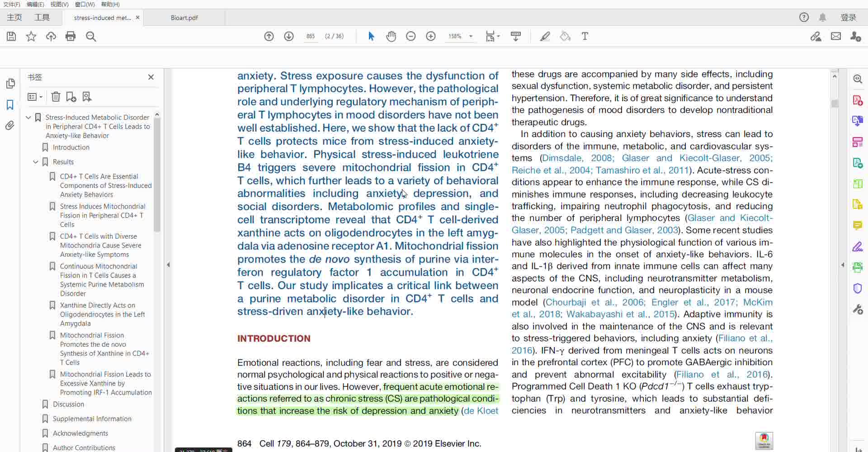Collapse left navigation pane arrow
The height and width of the screenshot is (452, 868).
pyautogui.click(x=168, y=265)
